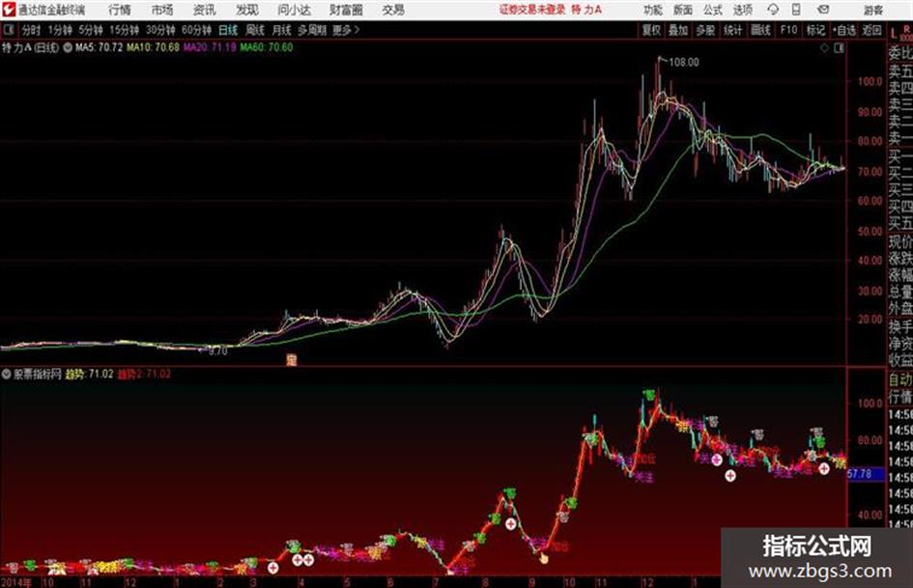Open the F10 company info
The width and height of the screenshot is (913, 588).
click(788, 30)
